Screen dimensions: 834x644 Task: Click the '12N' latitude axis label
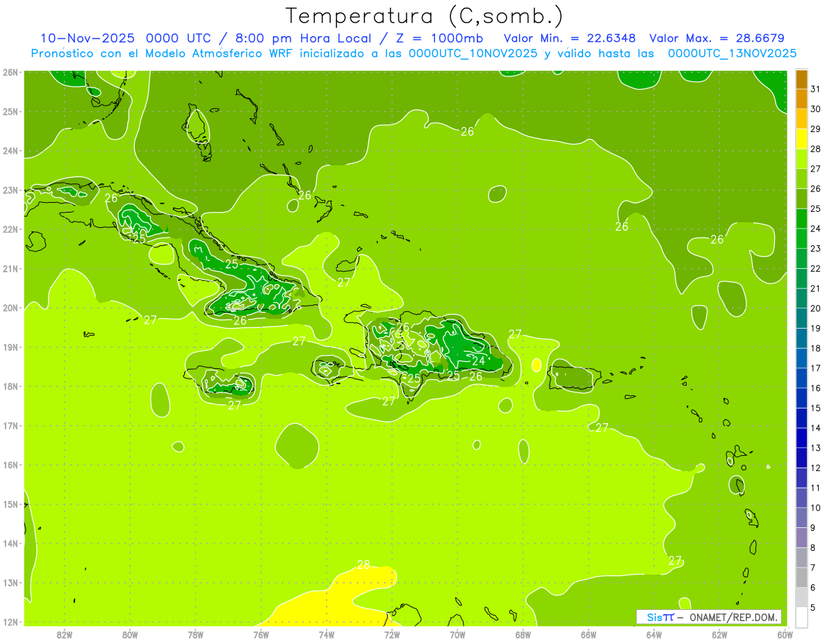10,622
